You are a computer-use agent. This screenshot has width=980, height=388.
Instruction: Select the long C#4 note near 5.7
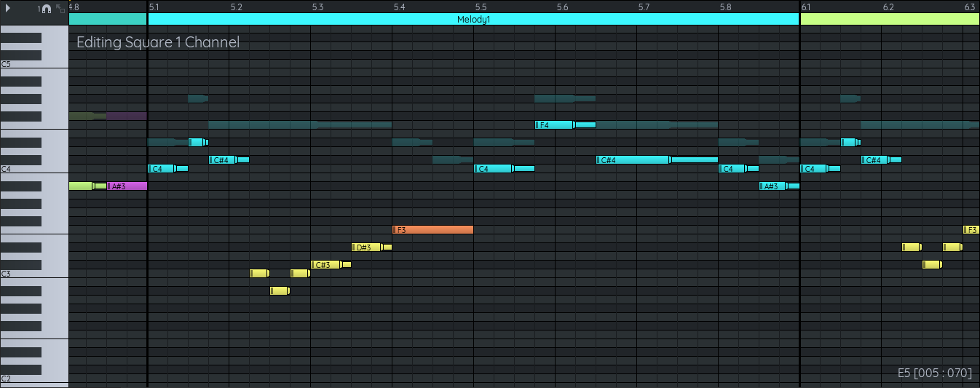point(657,160)
